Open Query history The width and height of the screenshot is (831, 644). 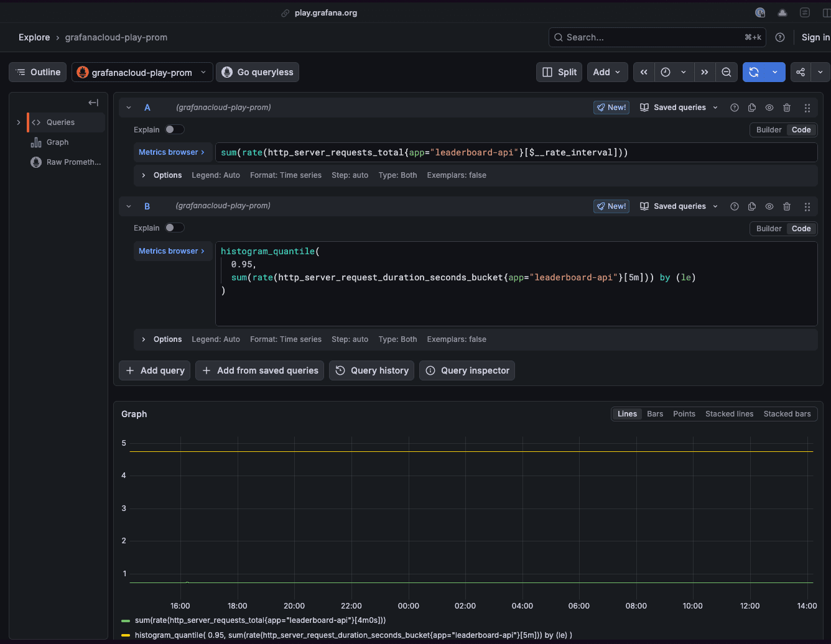coord(372,370)
